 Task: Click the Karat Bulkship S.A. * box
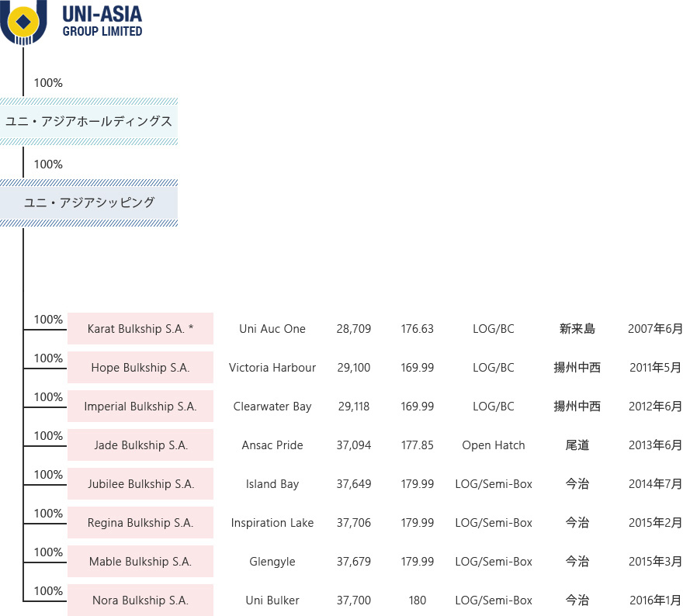(x=140, y=329)
